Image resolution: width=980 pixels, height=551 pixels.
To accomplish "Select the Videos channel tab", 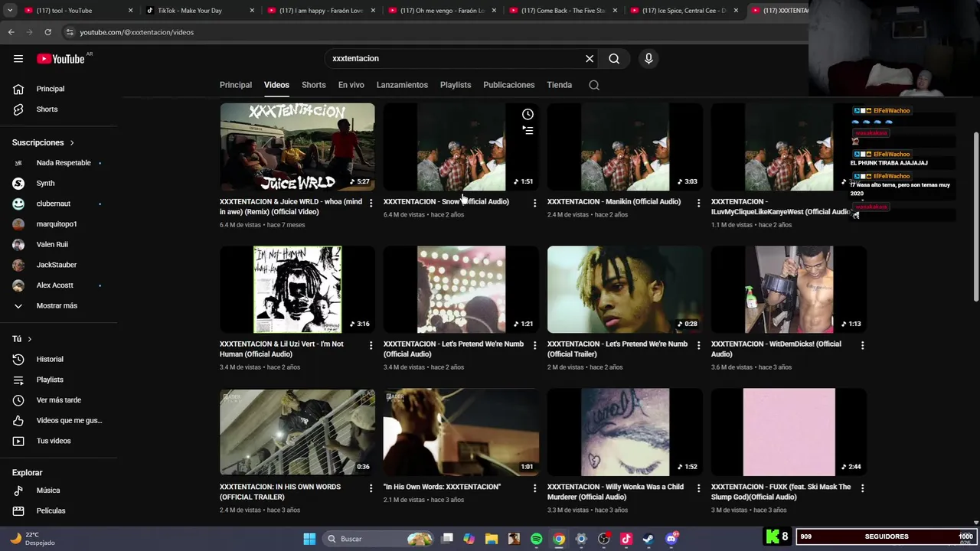I will click(276, 85).
